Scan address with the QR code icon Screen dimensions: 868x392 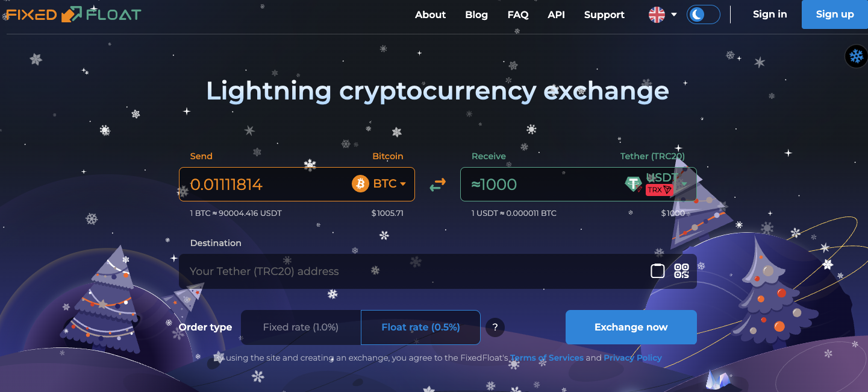point(681,271)
